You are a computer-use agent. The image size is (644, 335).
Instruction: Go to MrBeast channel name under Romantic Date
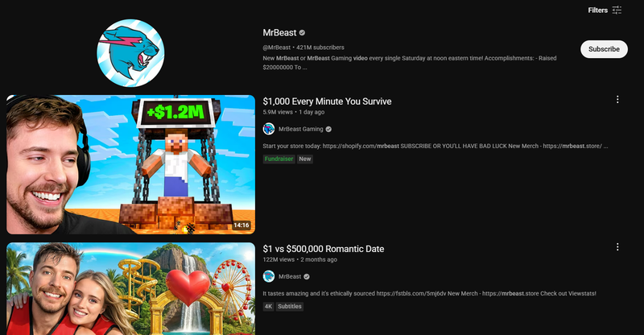[290, 277]
